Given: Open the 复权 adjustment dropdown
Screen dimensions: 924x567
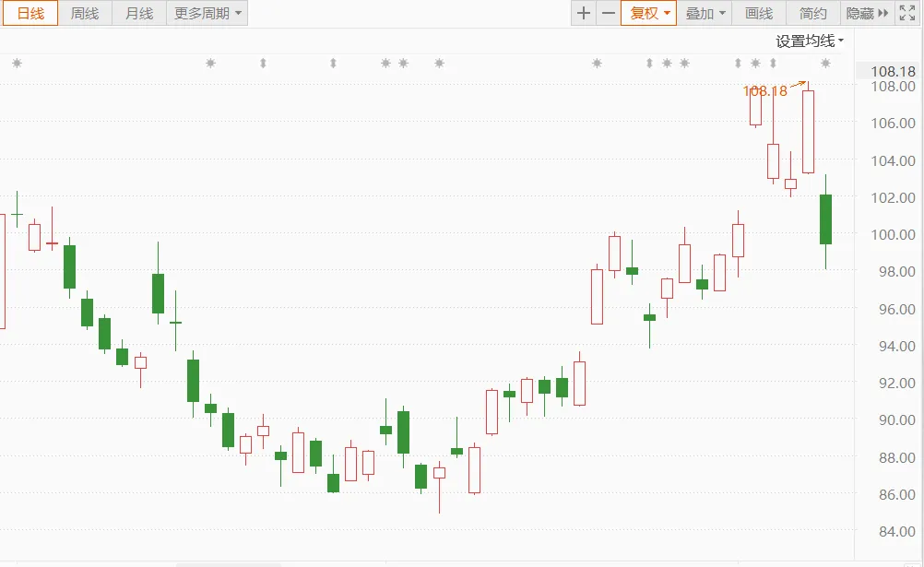Looking at the screenshot, I should 649,13.
